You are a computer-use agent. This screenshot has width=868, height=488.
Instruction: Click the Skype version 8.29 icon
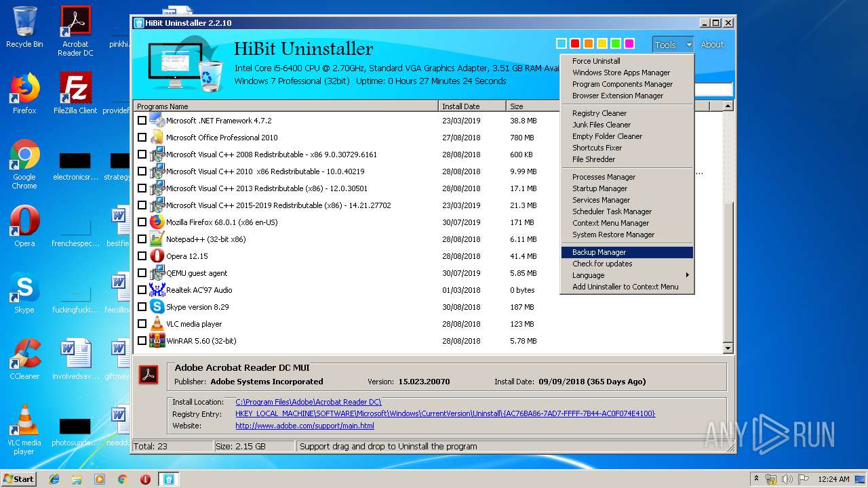click(x=157, y=306)
